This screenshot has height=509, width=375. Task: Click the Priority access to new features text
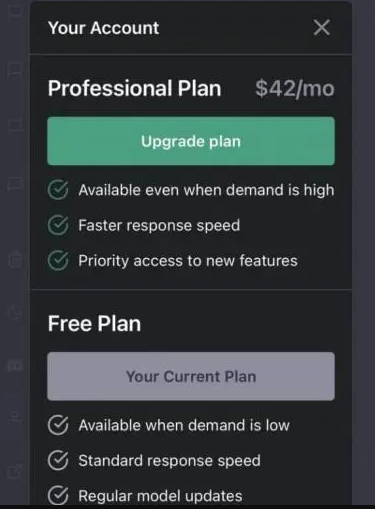click(x=188, y=261)
